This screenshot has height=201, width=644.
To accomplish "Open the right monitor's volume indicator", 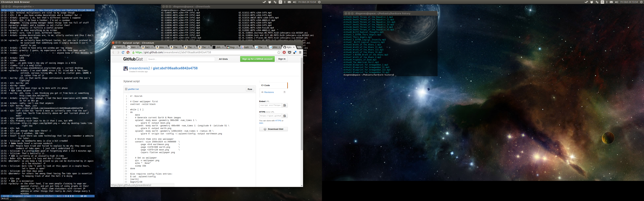I will 616,2.
